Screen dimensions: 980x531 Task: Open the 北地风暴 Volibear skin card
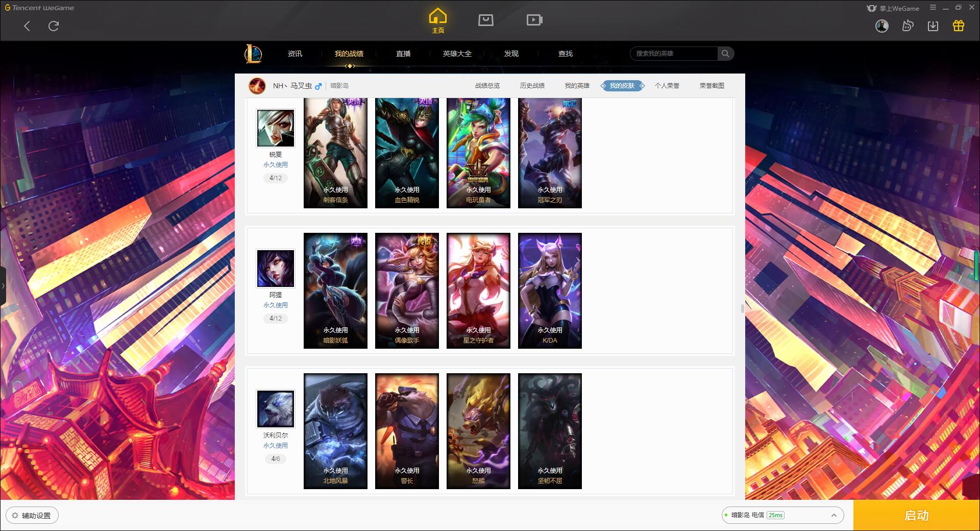(x=335, y=431)
